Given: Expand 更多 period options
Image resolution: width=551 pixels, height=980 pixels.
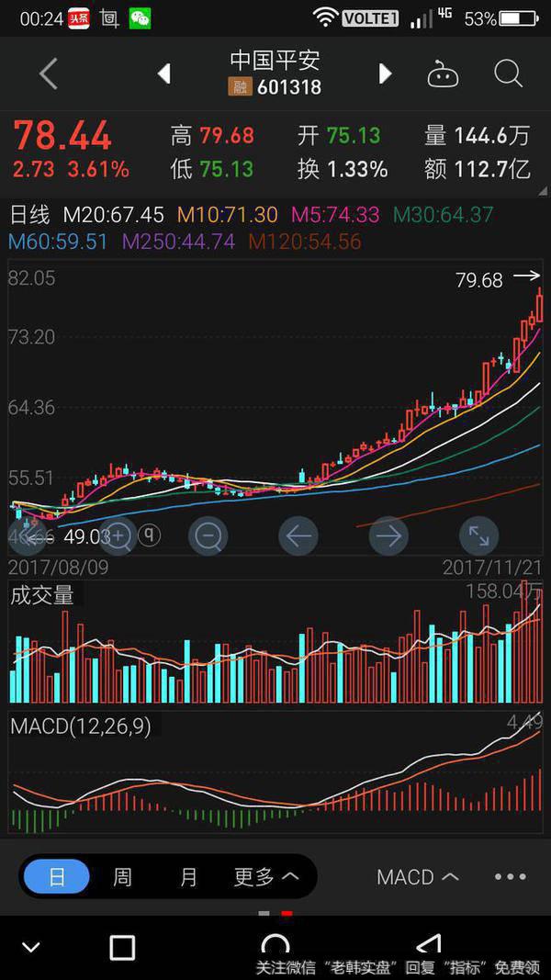Looking at the screenshot, I should (x=266, y=877).
